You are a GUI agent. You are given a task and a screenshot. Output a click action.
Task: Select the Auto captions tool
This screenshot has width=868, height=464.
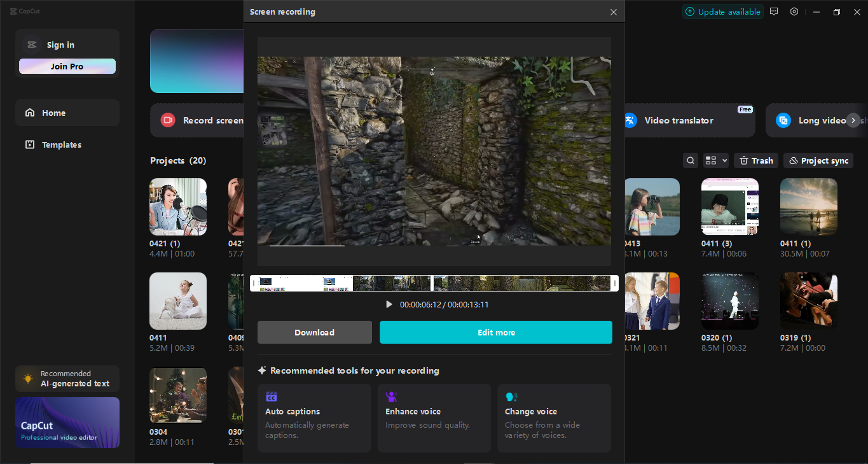313,418
